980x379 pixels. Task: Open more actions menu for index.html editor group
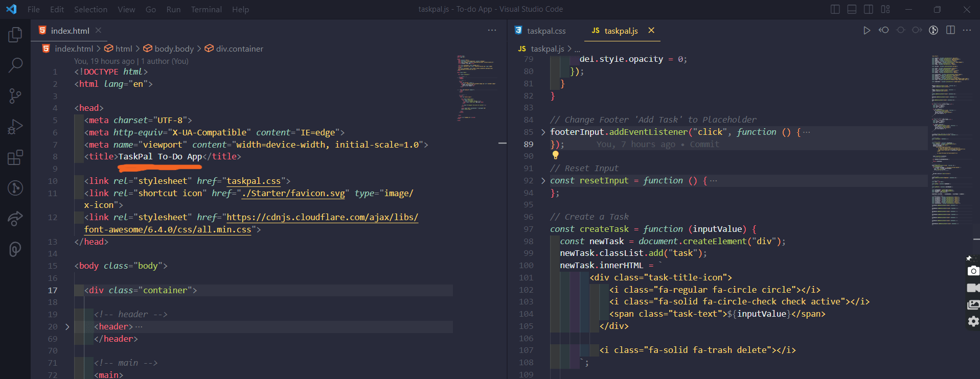pos(492,30)
